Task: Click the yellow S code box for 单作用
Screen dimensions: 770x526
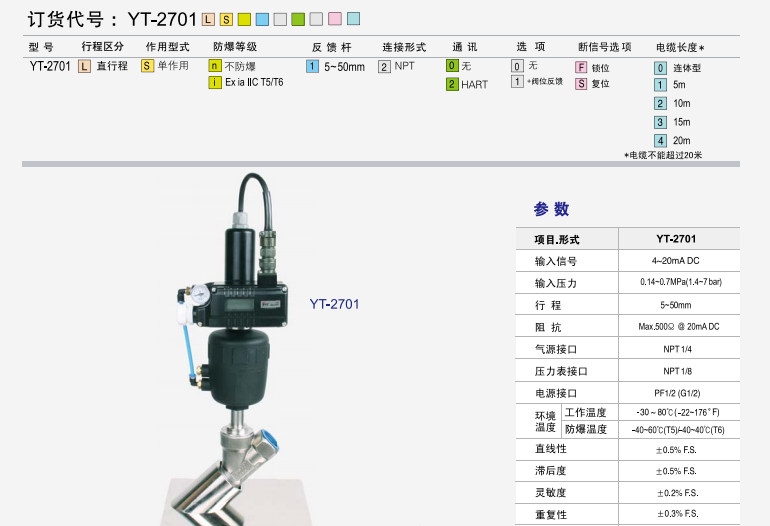Action: tap(147, 66)
